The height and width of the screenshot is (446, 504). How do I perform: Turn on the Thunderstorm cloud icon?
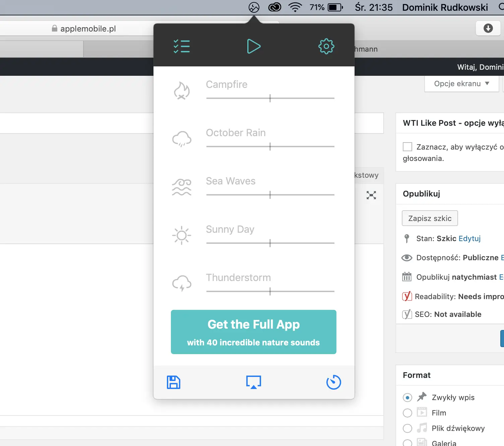coord(182,283)
